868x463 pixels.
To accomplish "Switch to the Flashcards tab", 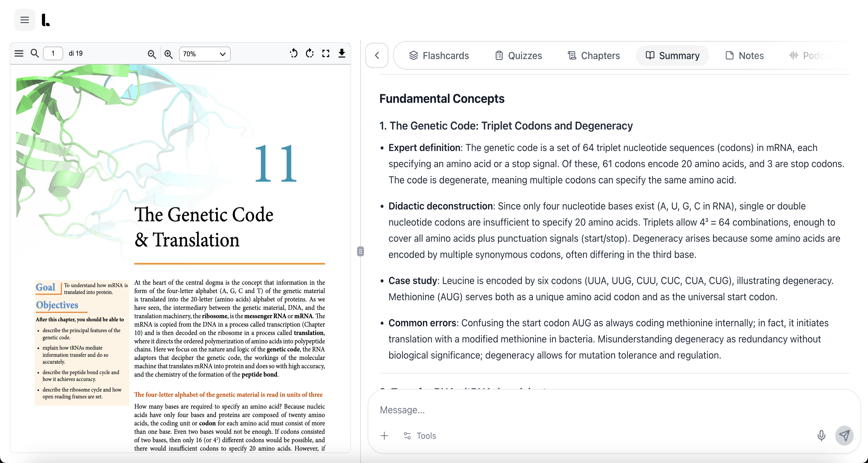I will (x=439, y=56).
